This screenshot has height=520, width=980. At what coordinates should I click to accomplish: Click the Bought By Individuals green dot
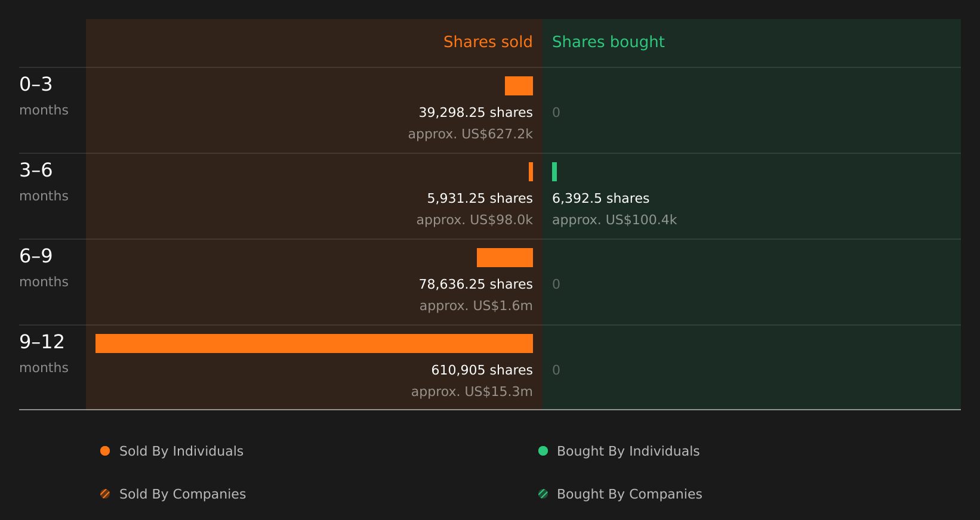543,451
